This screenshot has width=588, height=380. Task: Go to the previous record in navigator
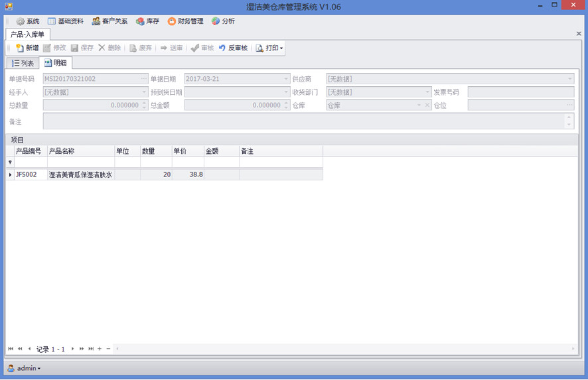[x=29, y=349]
